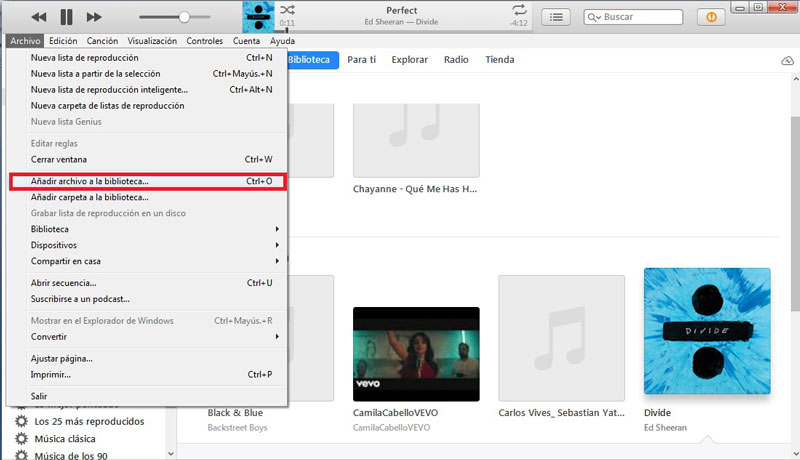Skip to the next track

[x=94, y=17]
